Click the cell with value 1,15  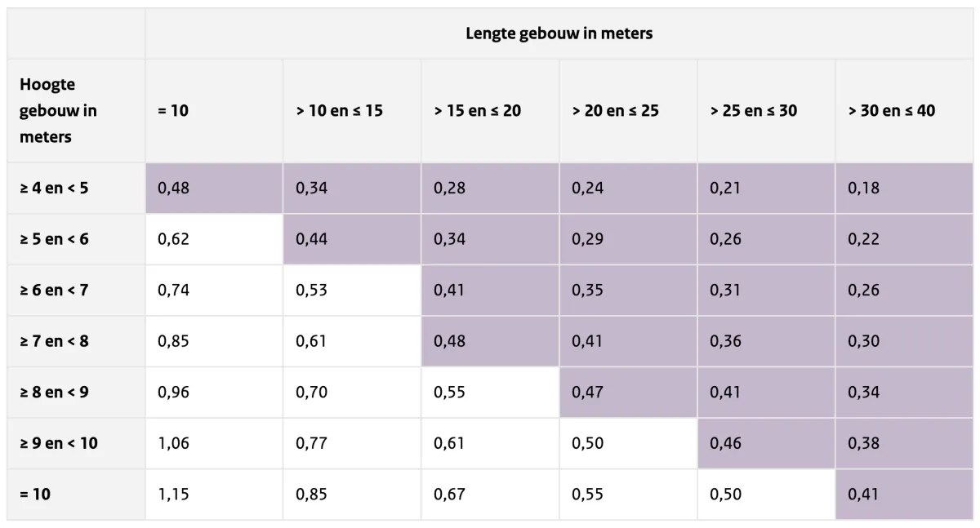point(173,494)
